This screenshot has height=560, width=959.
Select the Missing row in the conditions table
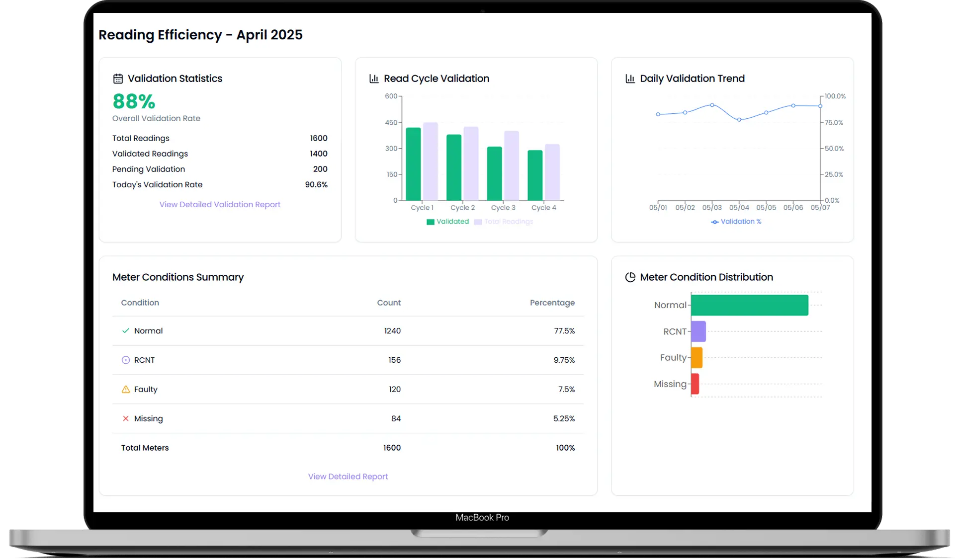tap(348, 418)
